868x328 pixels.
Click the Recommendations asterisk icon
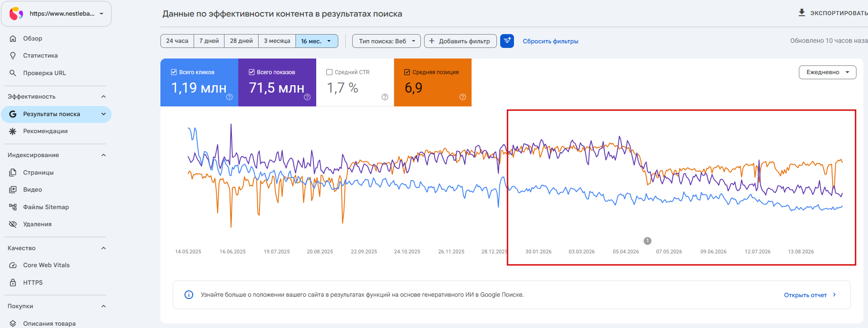[x=13, y=131]
